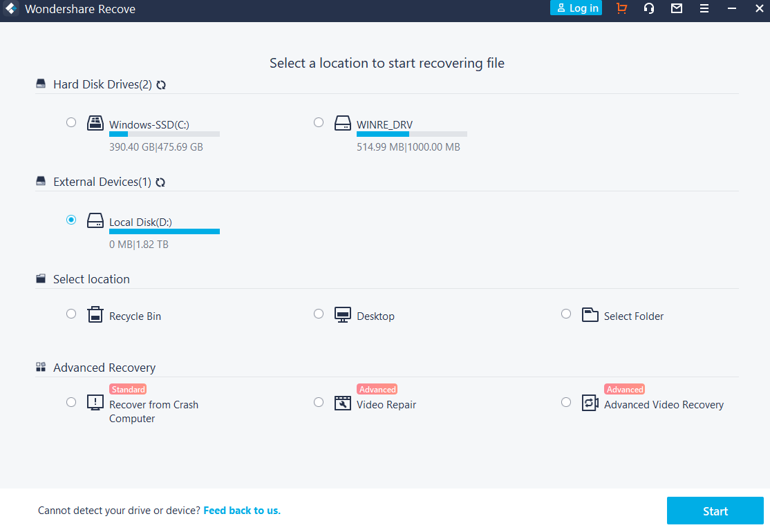Click Advanced badge above Advanced Video Recovery

(625, 389)
